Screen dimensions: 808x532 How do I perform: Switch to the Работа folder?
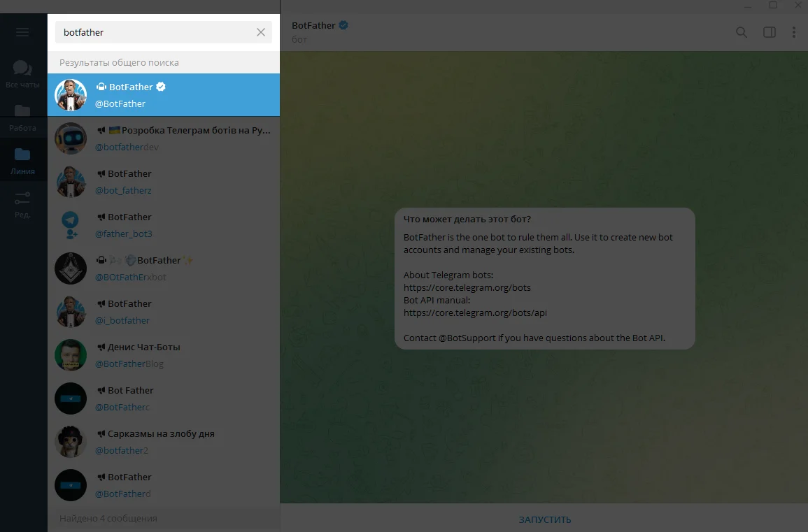pyautogui.click(x=22, y=117)
